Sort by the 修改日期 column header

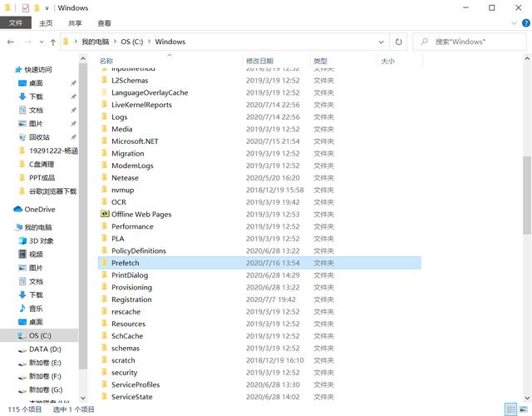[259, 61]
